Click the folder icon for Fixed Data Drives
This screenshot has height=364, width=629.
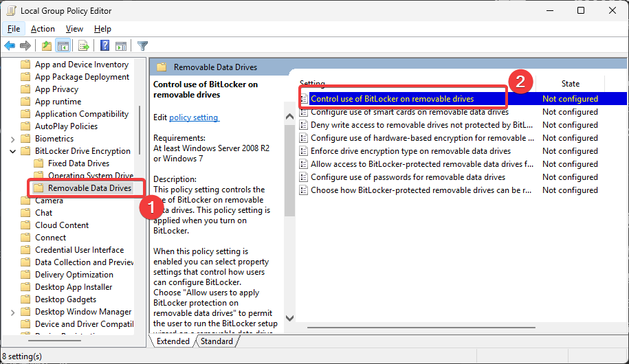38,163
